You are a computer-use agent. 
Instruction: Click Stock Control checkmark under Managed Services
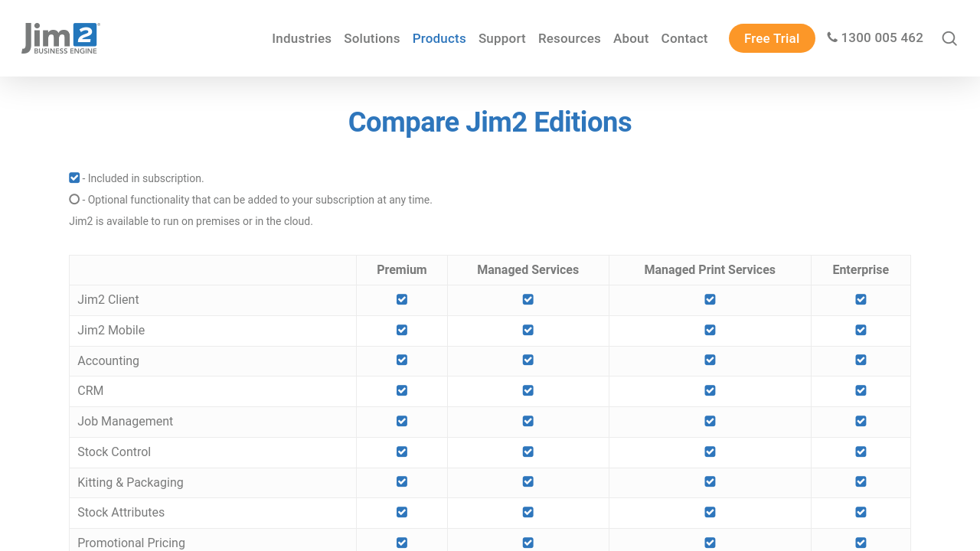(528, 452)
